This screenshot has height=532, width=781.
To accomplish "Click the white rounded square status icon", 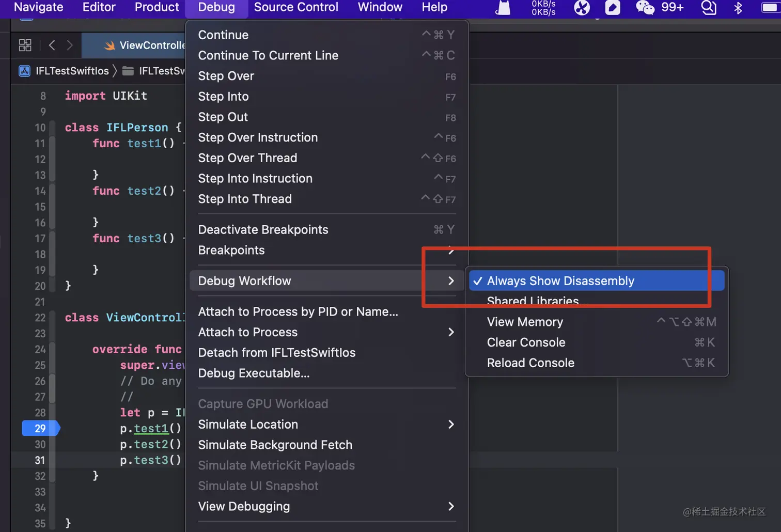I will (x=613, y=7).
